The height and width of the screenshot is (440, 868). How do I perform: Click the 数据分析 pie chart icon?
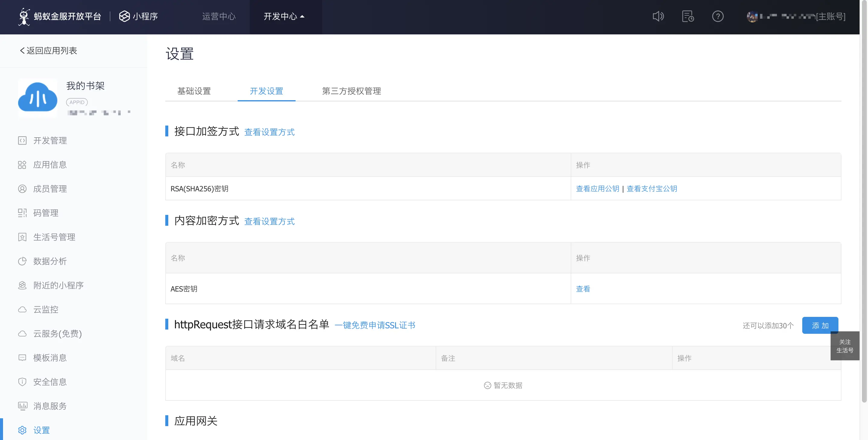(x=22, y=261)
